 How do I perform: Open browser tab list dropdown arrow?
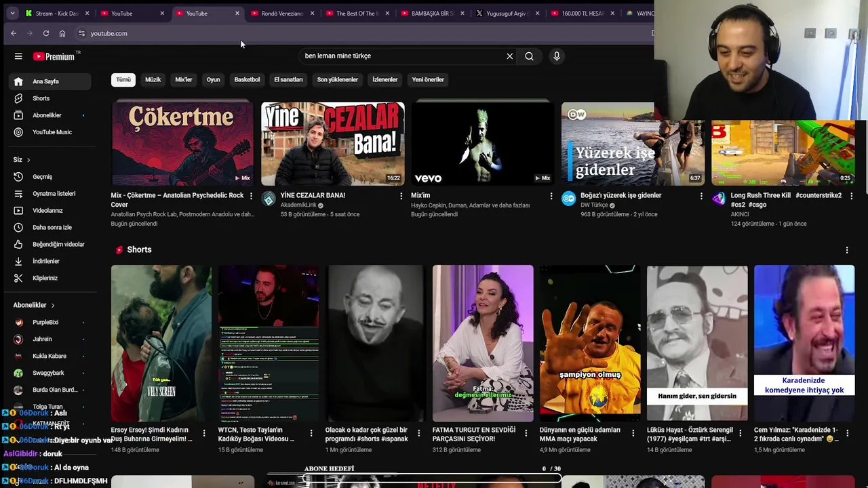click(12, 13)
